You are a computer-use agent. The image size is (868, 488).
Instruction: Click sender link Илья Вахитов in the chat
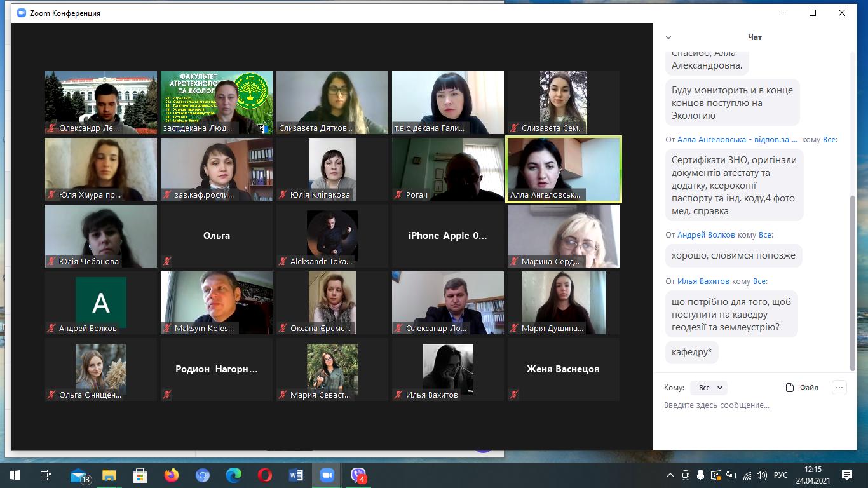pyautogui.click(x=703, y=281)
